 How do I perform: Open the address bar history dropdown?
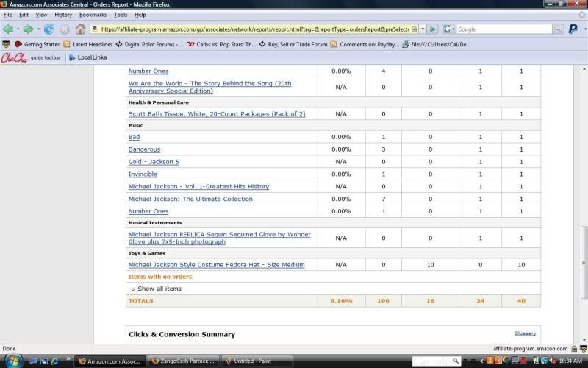(x=423, y=29)
